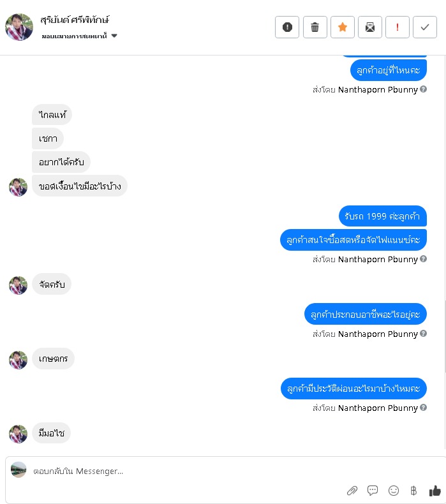Viewport: 446px width, 504px height.
Task: Open saved replies speech bubble icon
Action: tap(373, 490)
